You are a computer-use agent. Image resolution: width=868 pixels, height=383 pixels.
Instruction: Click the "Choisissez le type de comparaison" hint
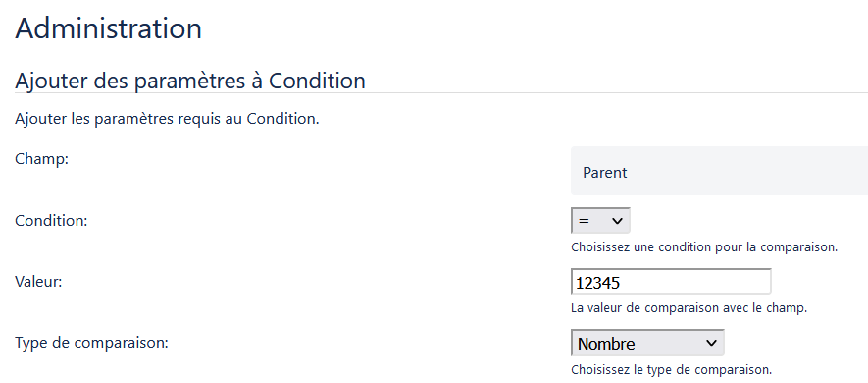[671, 369]
